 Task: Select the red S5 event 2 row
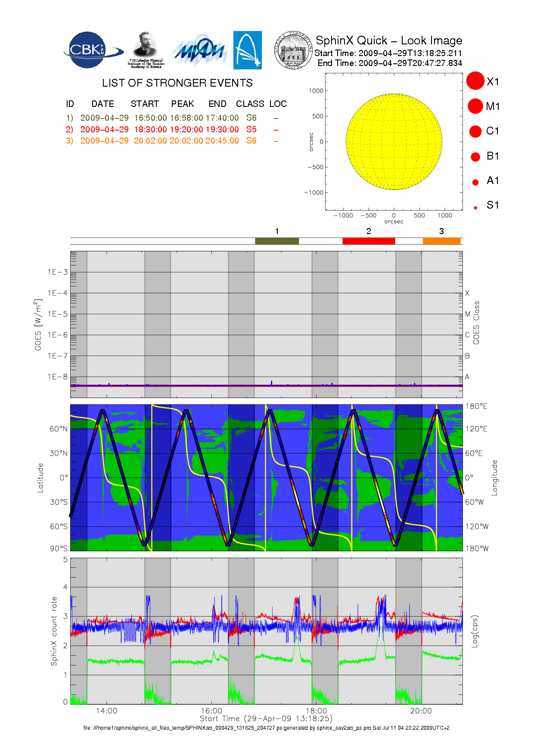(172, 129)
